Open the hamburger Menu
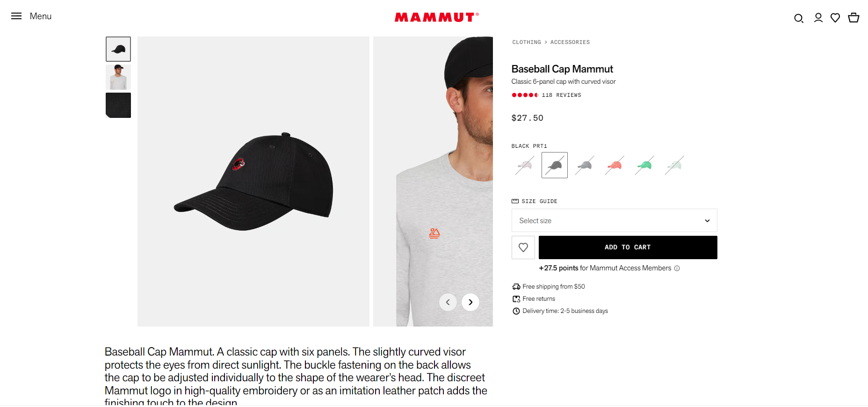 point(31,16)
